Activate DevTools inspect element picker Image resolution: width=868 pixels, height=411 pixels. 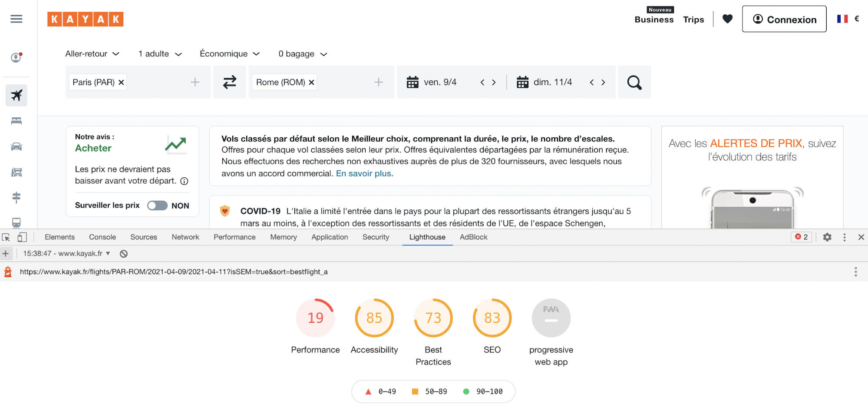click(6, 237)
